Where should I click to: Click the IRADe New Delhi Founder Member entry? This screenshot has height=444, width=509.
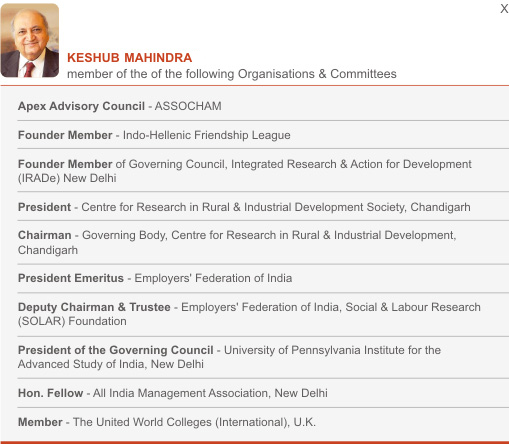(263, 171)
